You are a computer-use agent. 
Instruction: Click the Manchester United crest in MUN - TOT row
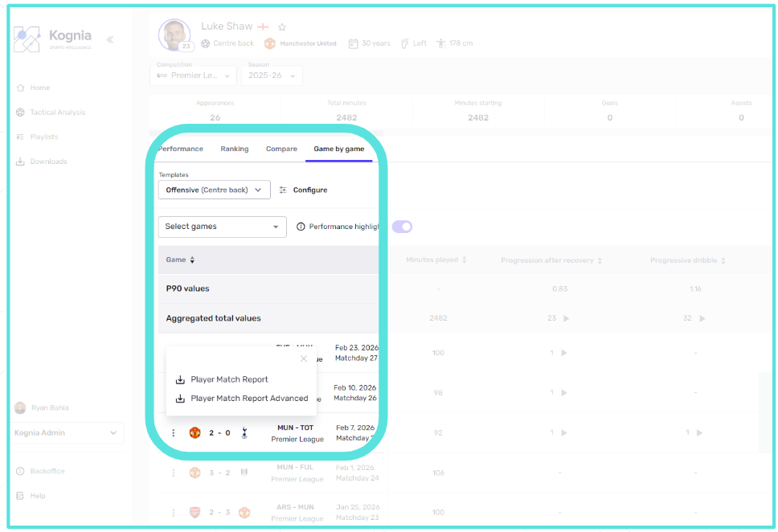coord(195,432)
